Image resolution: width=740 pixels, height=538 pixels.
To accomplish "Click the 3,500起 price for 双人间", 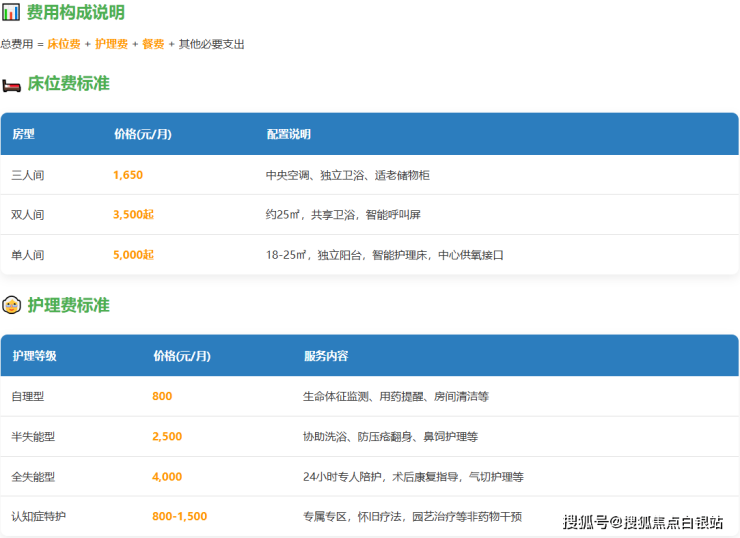I will (x=133, y=215).
